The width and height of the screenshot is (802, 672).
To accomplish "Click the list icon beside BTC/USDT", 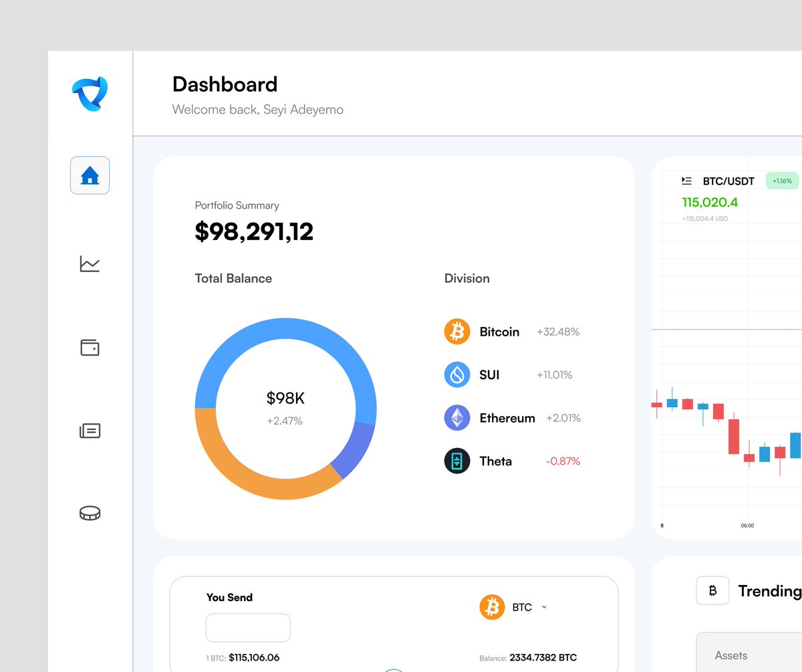I will 686,181.
